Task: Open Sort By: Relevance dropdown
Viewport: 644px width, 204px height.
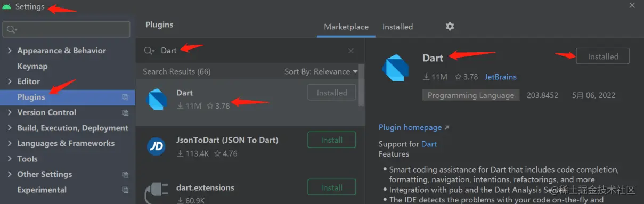Action: [321, 71]
